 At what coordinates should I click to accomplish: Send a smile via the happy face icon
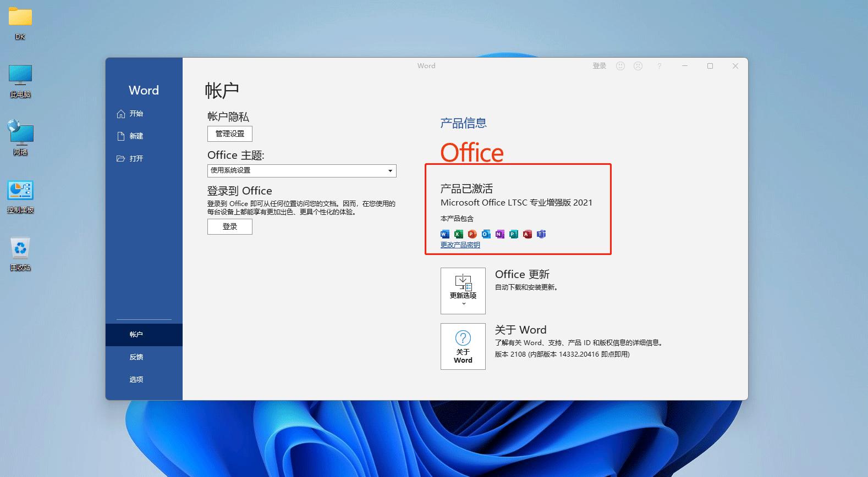coord(620,66)
